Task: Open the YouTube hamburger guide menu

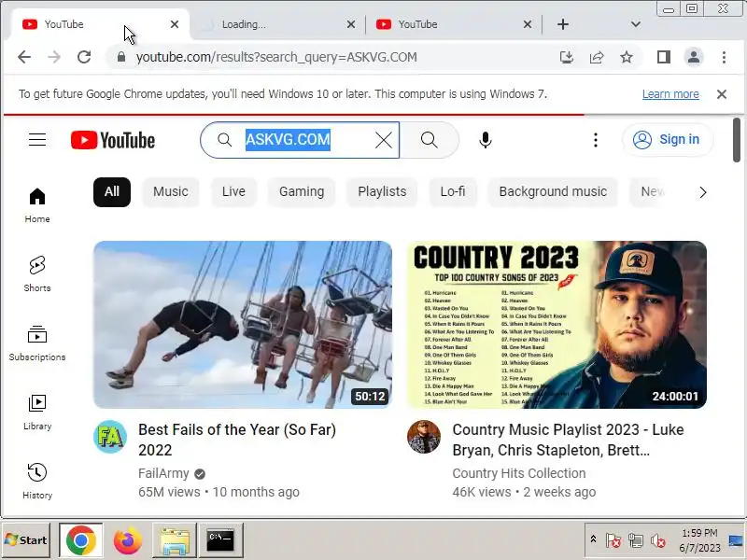Action: 37,140
